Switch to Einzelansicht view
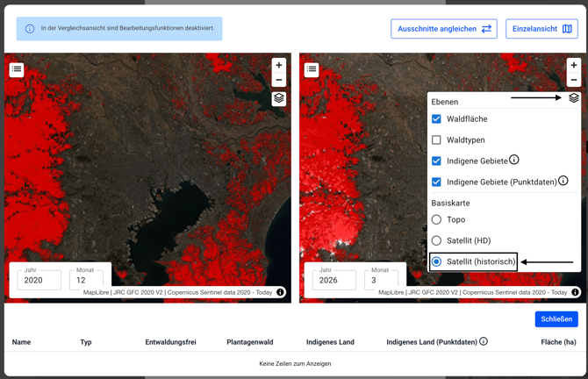588x379 pixels. [541, 29]
